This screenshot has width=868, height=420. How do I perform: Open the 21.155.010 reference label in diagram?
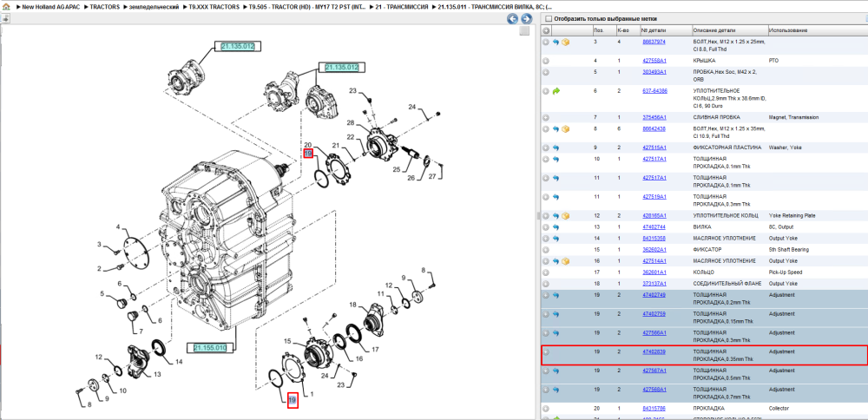tap(210, 348)
